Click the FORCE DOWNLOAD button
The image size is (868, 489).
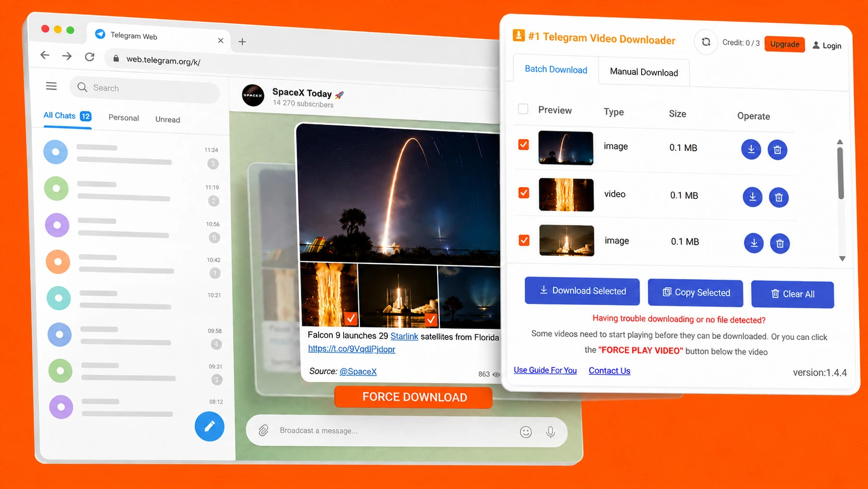coord(414,398)
